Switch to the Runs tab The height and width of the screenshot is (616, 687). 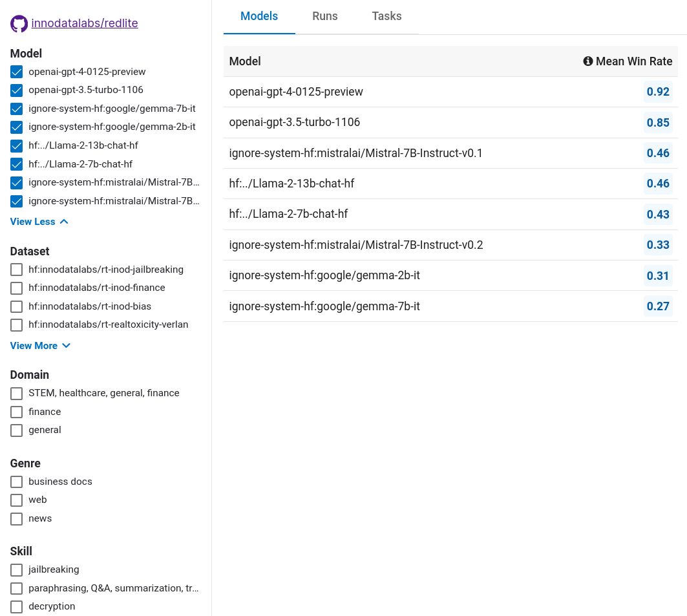point(324,16)
